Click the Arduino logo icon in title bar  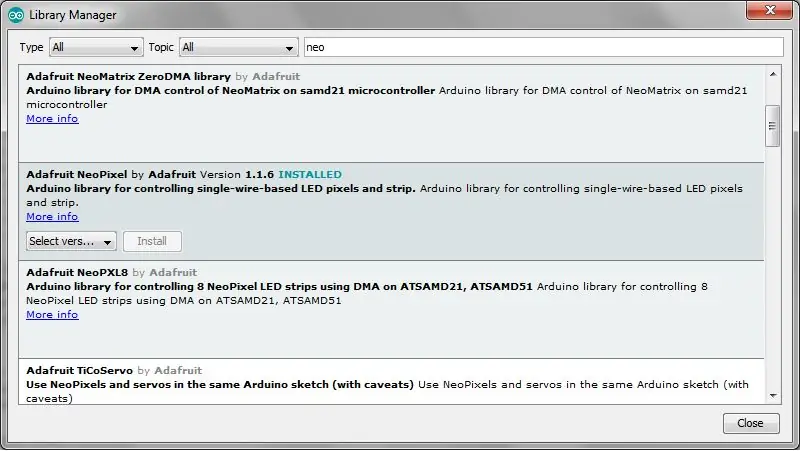(x=16, y=15)
